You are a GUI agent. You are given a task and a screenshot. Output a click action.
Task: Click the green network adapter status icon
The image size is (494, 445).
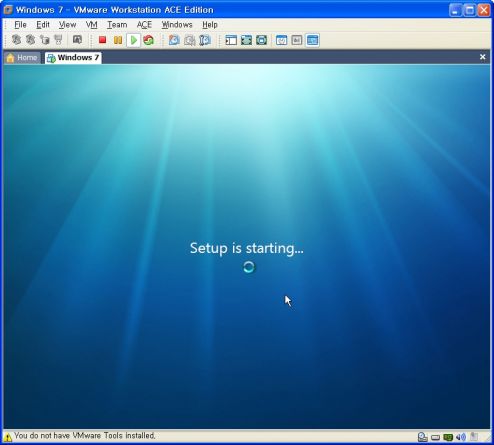448,437
